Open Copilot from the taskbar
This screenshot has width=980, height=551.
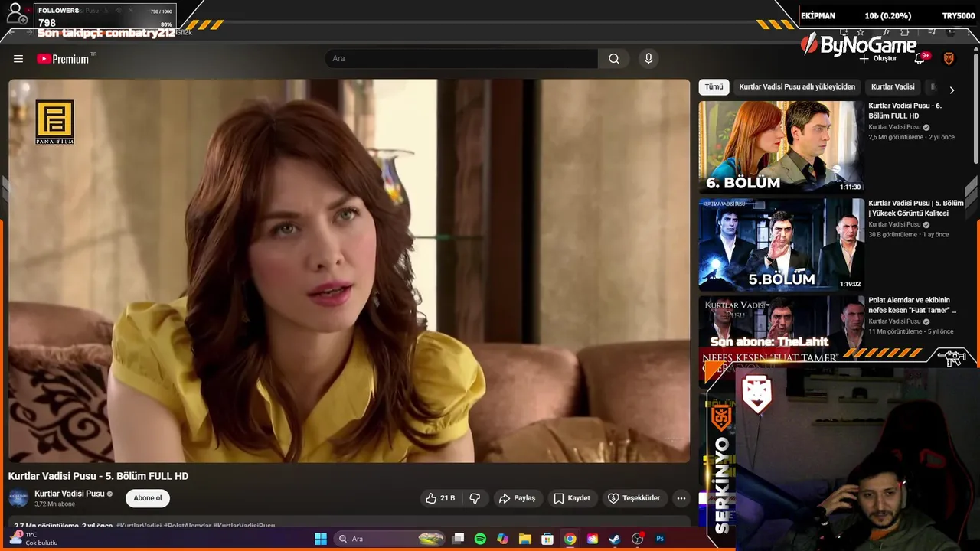[x=502, y=539]
